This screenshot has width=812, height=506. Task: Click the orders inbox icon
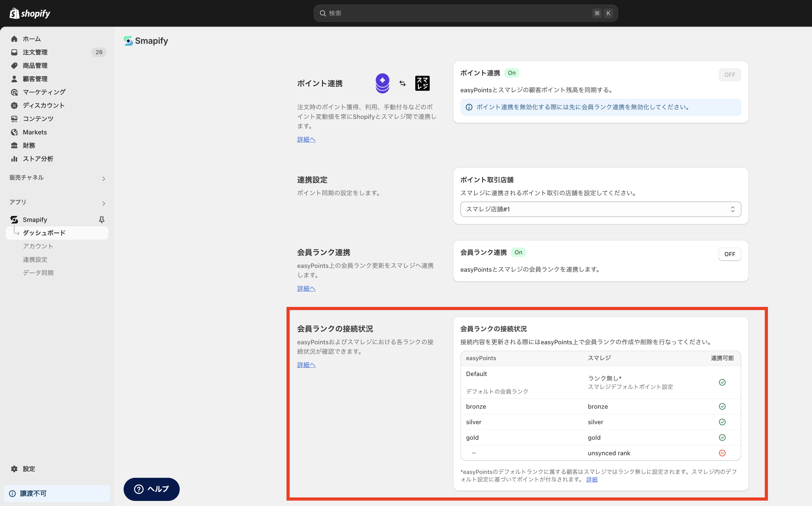pyautogui.click(x=14, y=52)
